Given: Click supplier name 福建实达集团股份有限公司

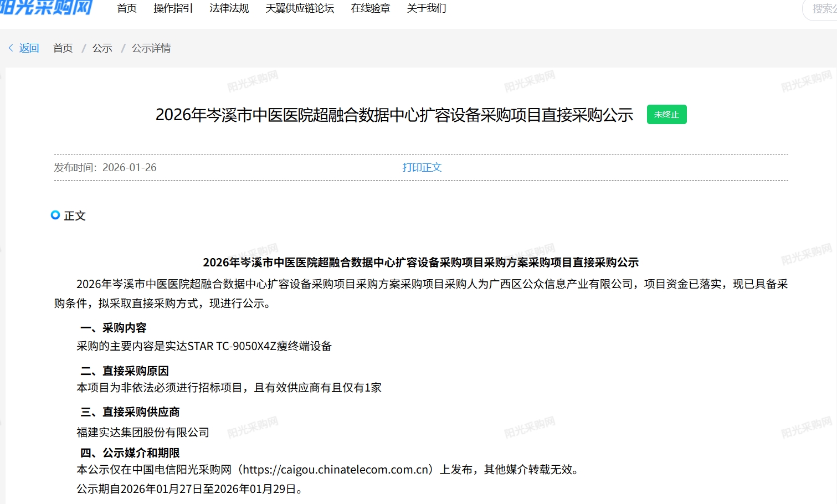Looking at the screenshot, I should click(x=143, y=433).
